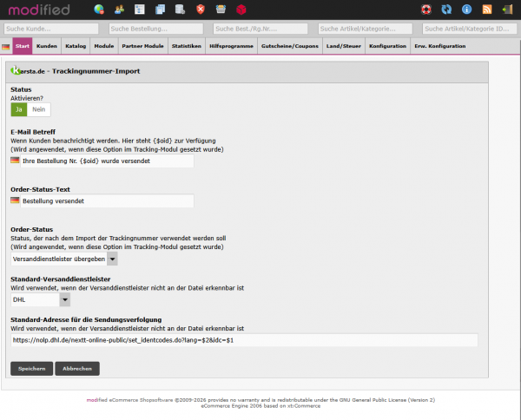
Task: Click the database icon in header
Action: [180, 10]
